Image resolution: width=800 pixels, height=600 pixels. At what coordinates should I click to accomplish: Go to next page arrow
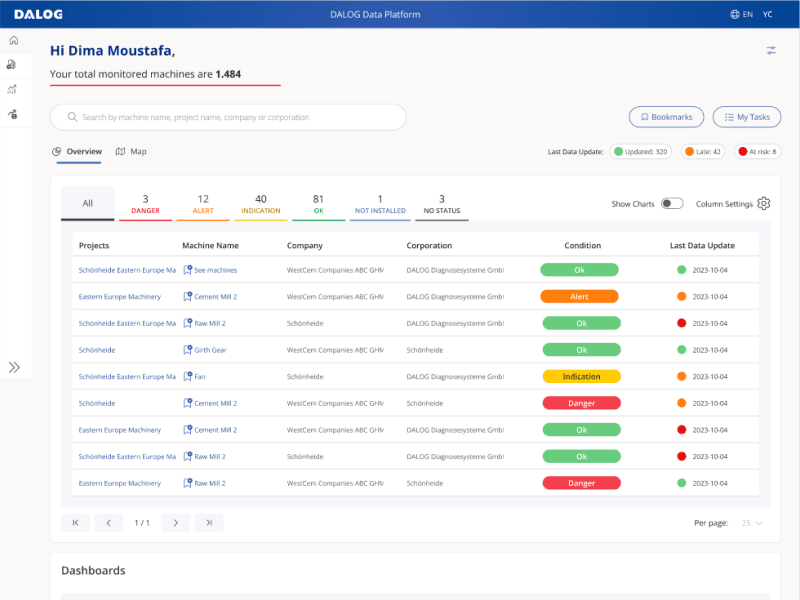[x=176, y=522]
